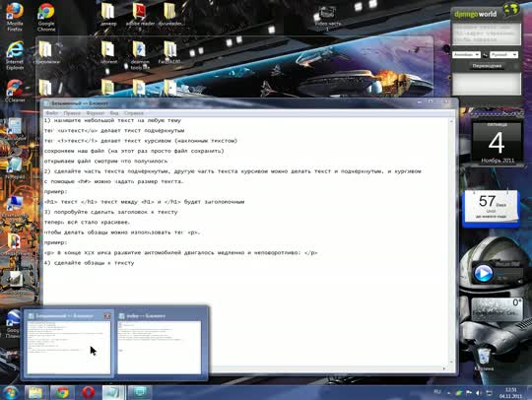This screenshot has height=400, width=532.
Task: Click the translator widget source text field
Action: 487,33
